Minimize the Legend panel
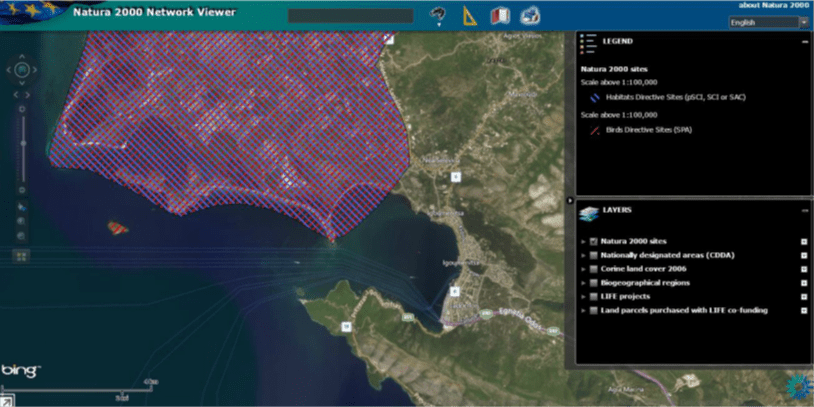The image size is (814, 407). tap(804, 42)
